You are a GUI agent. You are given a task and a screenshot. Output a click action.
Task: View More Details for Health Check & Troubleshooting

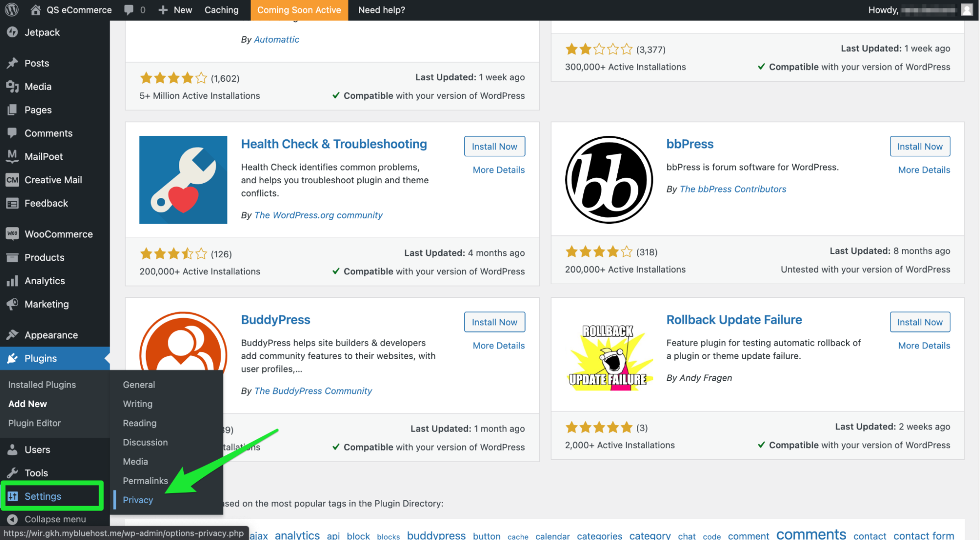[x=498, y=170]
